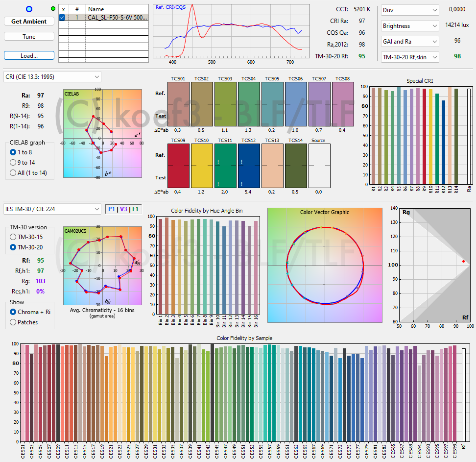
Task: Select the "9 to 14" CIELAB graph option
Action: [14, 162]
